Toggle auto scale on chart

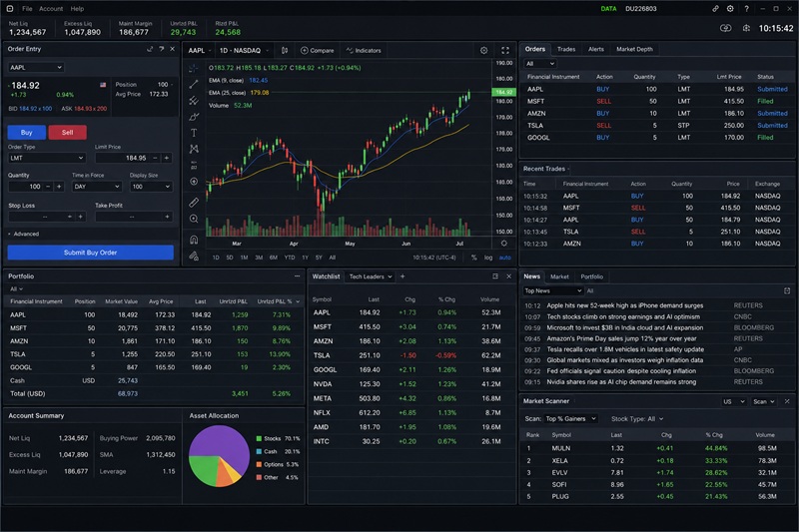504,258
